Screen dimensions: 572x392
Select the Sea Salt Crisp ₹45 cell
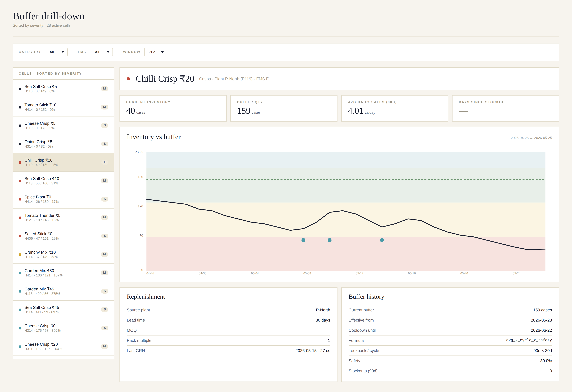[x=64, y=310]
